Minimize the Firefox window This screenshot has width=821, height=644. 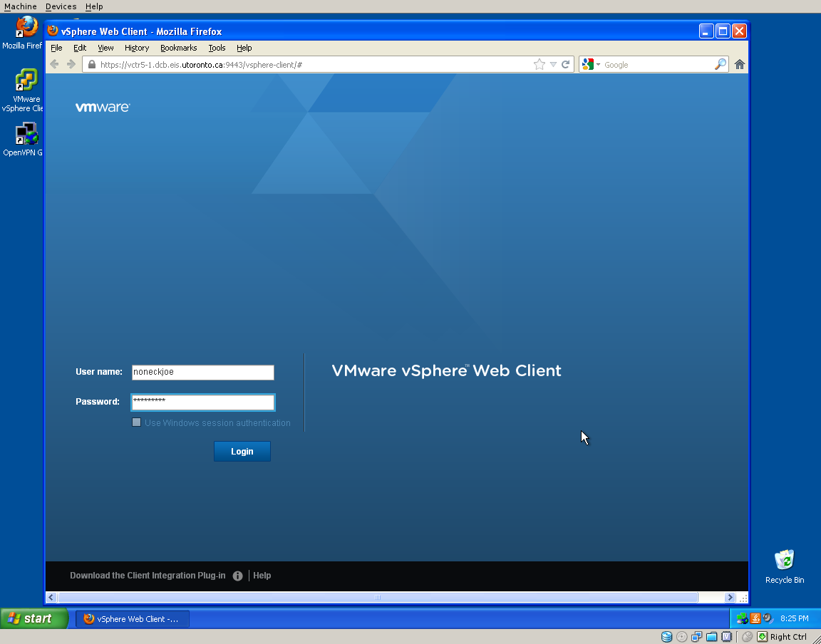(706, 31)
